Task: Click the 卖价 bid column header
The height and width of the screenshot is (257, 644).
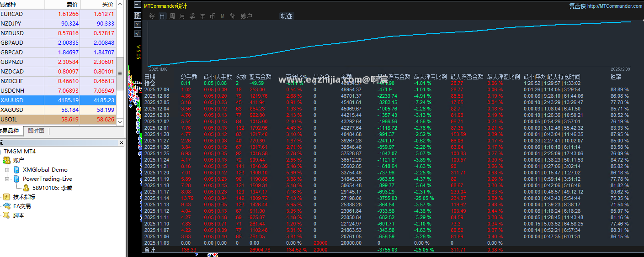Action: [62, 5]
